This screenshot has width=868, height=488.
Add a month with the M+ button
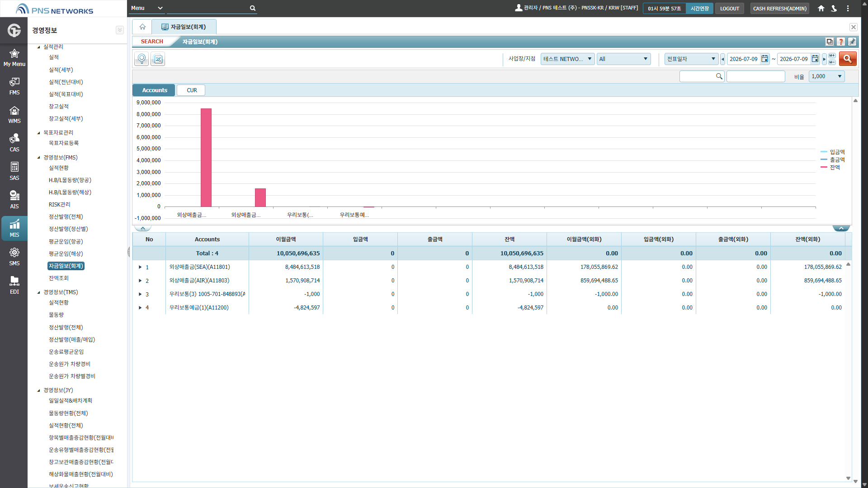tap(832, 56)
